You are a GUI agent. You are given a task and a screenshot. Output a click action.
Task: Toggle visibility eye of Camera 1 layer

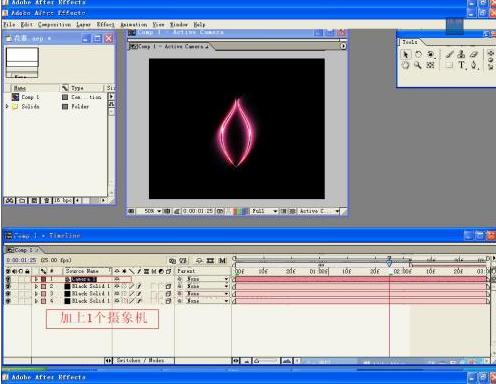click(8, 279)
